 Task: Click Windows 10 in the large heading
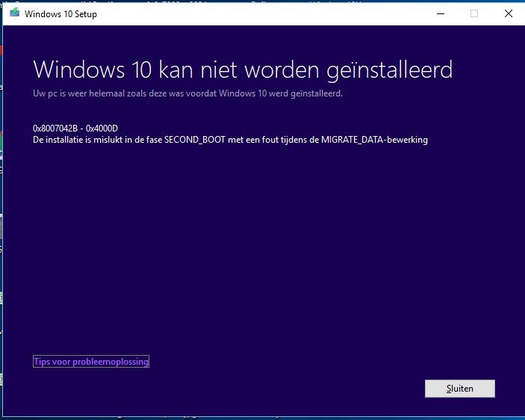[x=93, y=70]
